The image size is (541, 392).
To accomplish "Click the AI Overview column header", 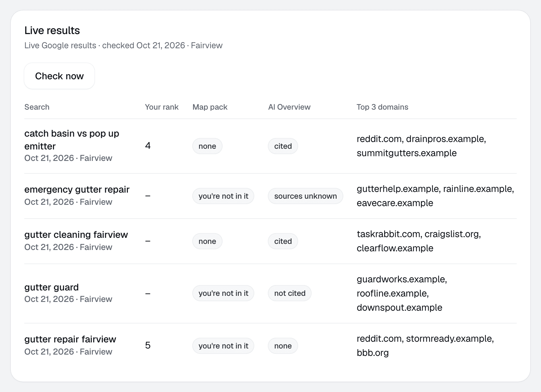I will click(x=289, y=107).
